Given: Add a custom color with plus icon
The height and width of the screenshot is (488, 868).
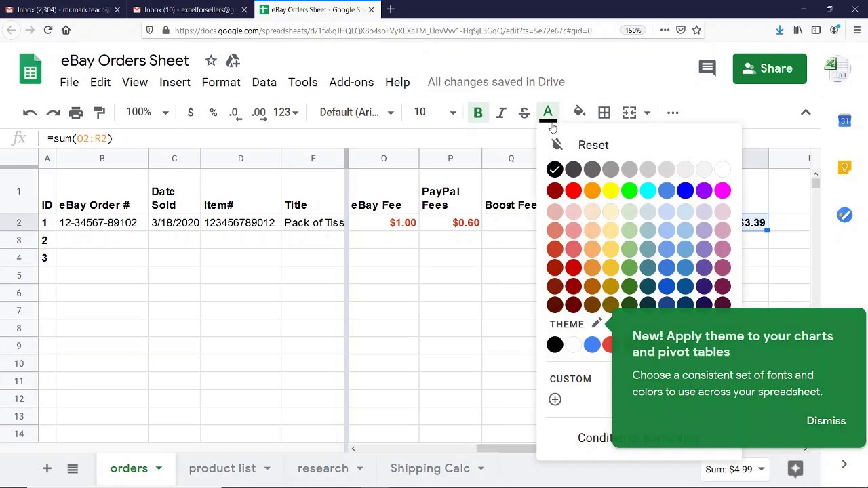Looking at the screenshot, I should point(555,399).
